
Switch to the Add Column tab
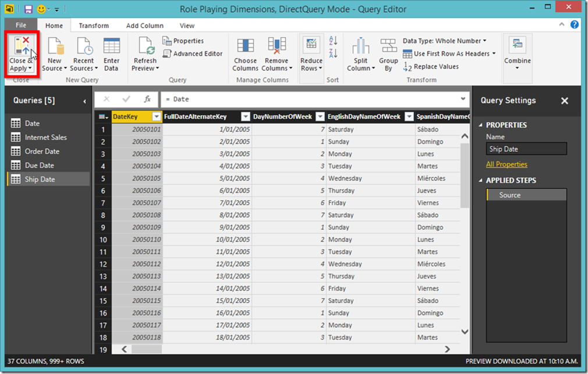(x=145, y=26)
